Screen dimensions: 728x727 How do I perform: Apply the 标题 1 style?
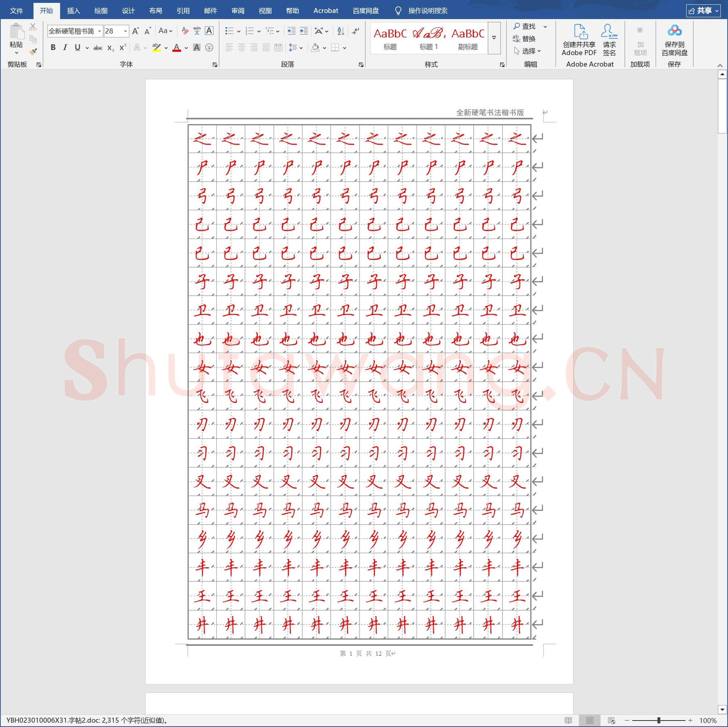[x=429, y=38]
